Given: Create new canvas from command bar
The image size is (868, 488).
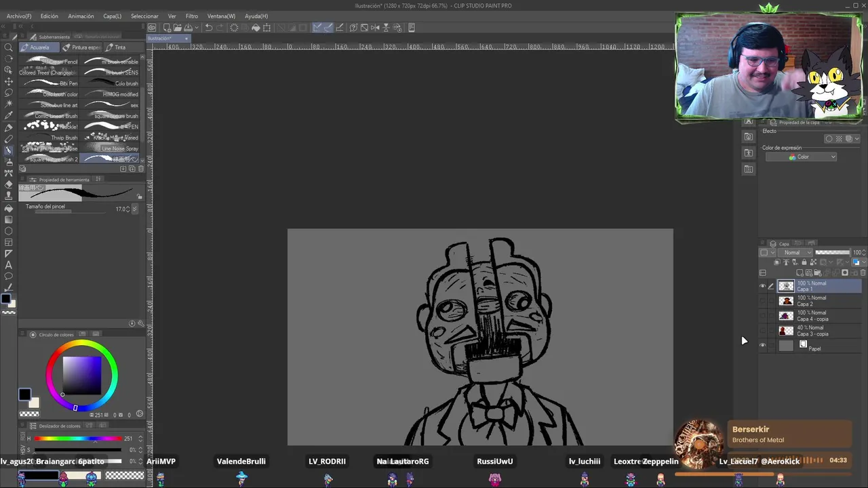Looking at the screenshot, I should point(167,28).
